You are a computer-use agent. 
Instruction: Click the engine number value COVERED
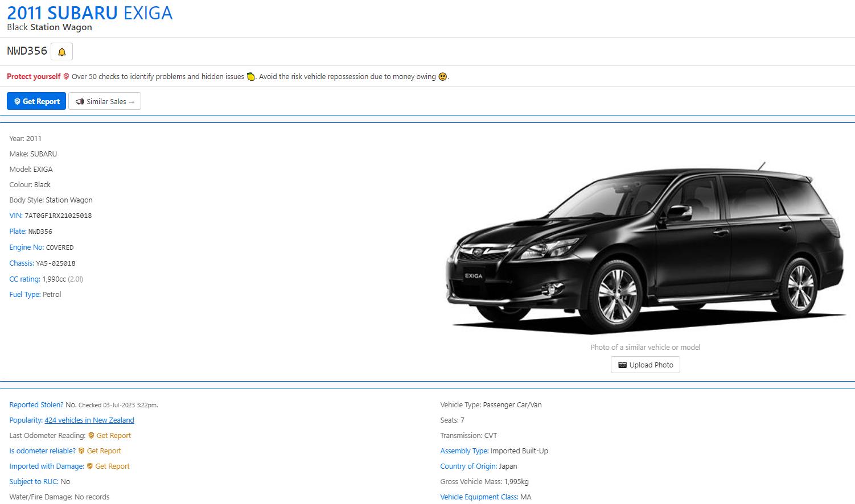click(60, 247)
